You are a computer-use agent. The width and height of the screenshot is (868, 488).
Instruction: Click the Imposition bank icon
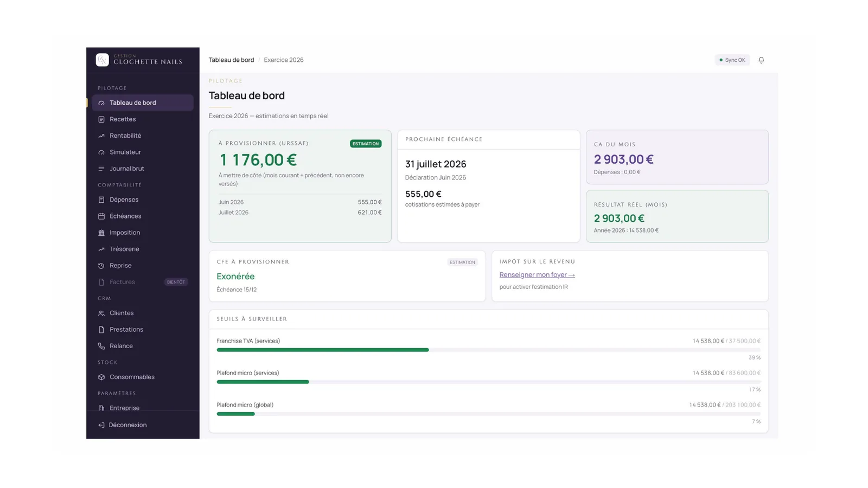pos(101,233)
